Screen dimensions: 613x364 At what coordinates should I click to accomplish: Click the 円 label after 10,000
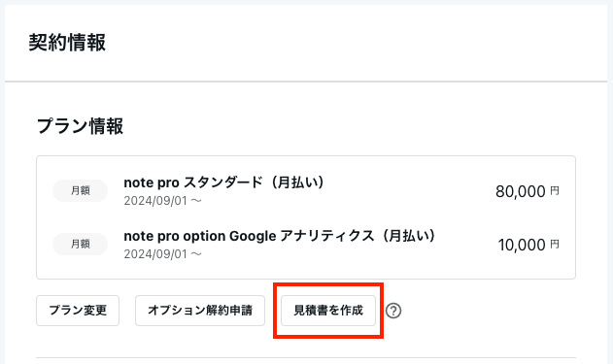tap(555, 244)
